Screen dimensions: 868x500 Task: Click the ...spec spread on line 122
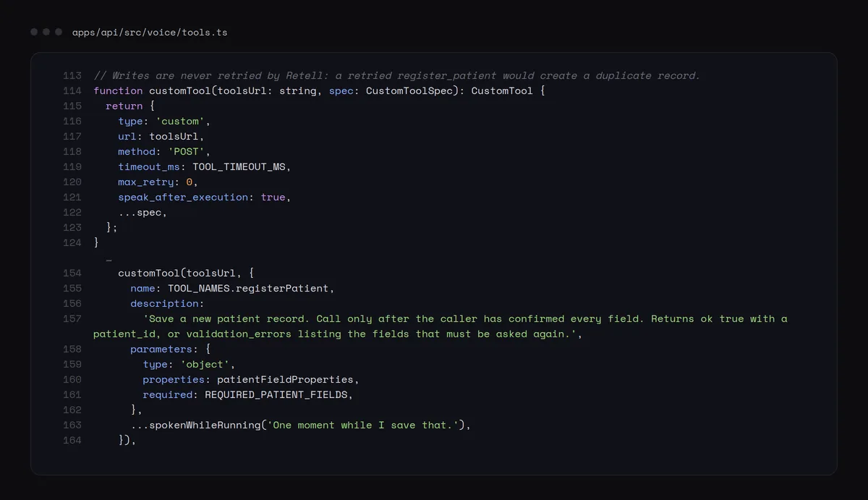click(142, 212)
